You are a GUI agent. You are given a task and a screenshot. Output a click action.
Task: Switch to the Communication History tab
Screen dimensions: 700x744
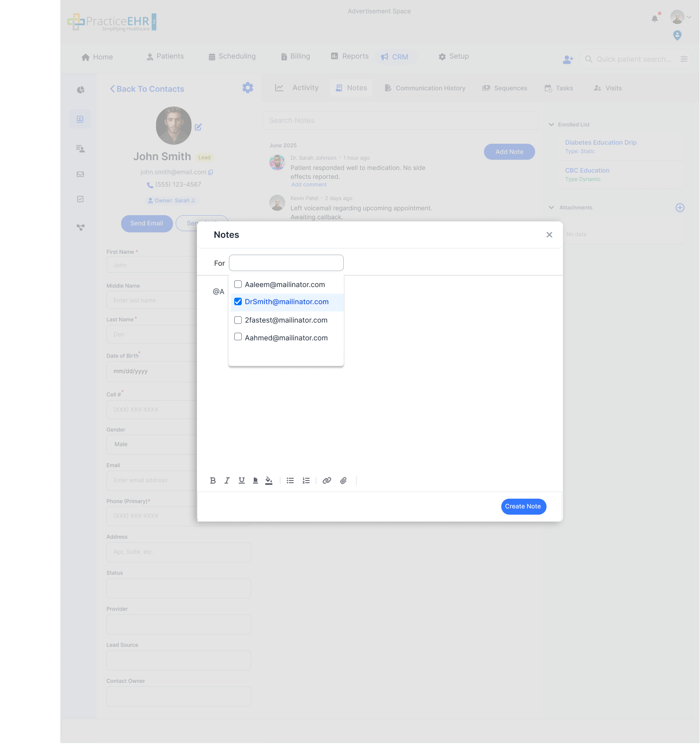[425, 88]
